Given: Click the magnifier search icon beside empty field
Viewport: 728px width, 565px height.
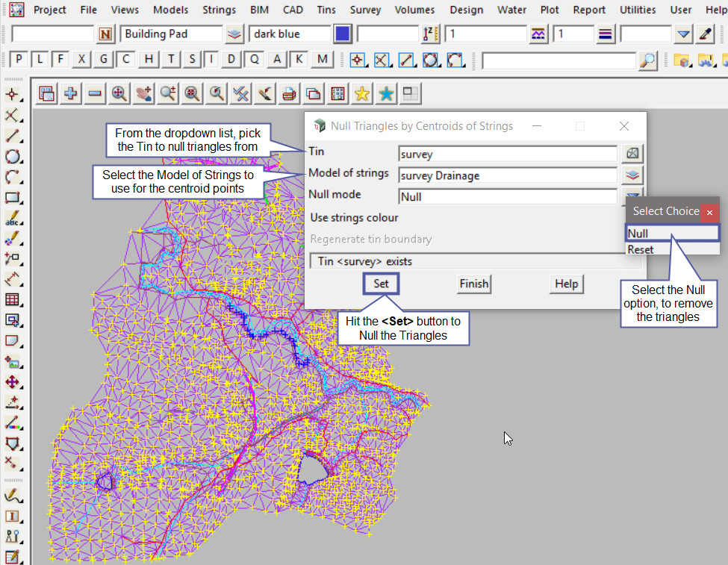Looking at the screenshot, I should [x=648, y=60].
